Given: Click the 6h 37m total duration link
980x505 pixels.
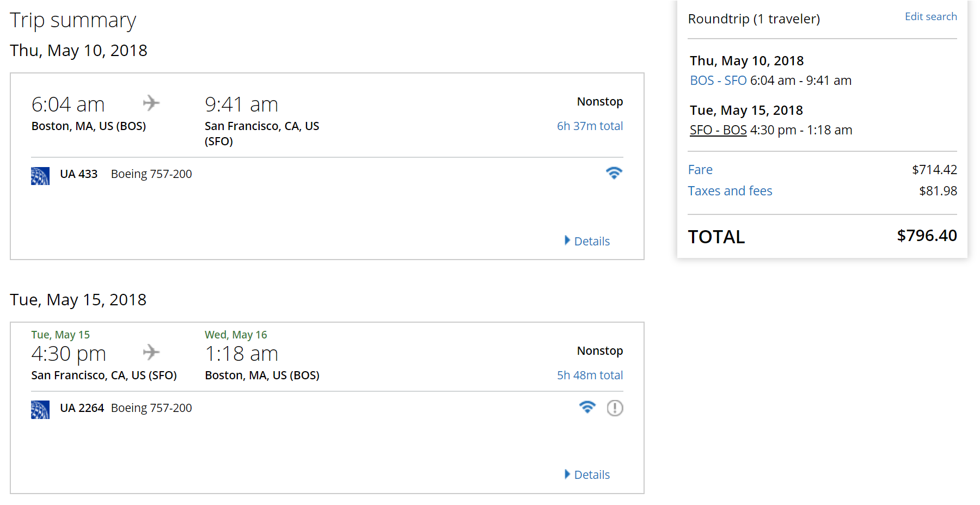Looking at the screenshot, I should tap(590, 126).
